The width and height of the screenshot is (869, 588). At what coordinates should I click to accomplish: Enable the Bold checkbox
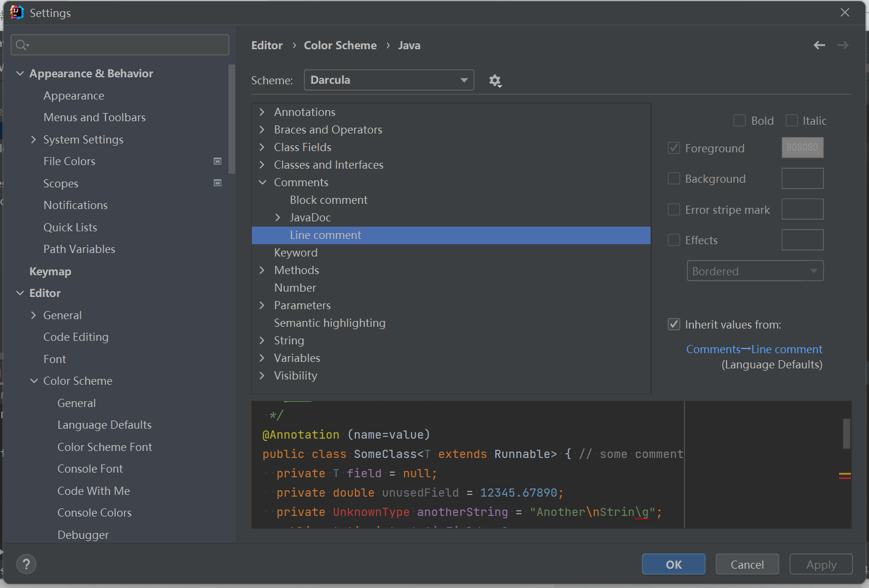point(740,121)
